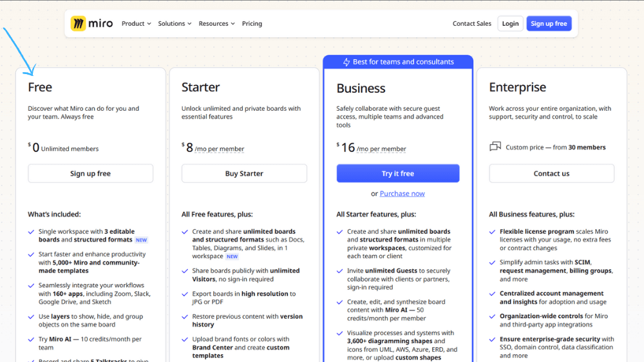Click the lightning bolt icon in Business banner
The image size is (644, 362).
[346, 62]
